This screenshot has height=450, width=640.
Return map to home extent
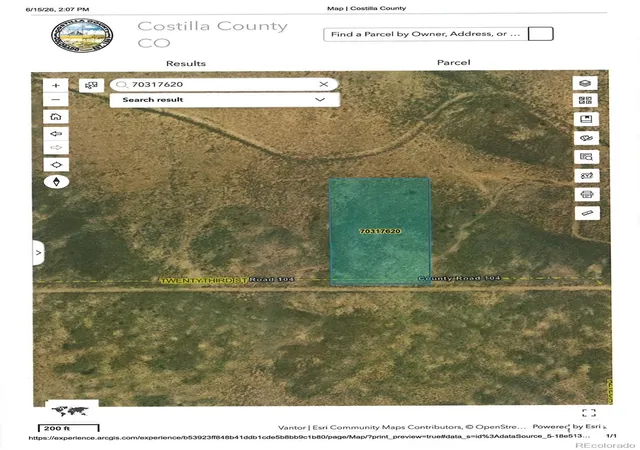pos(56,117)
